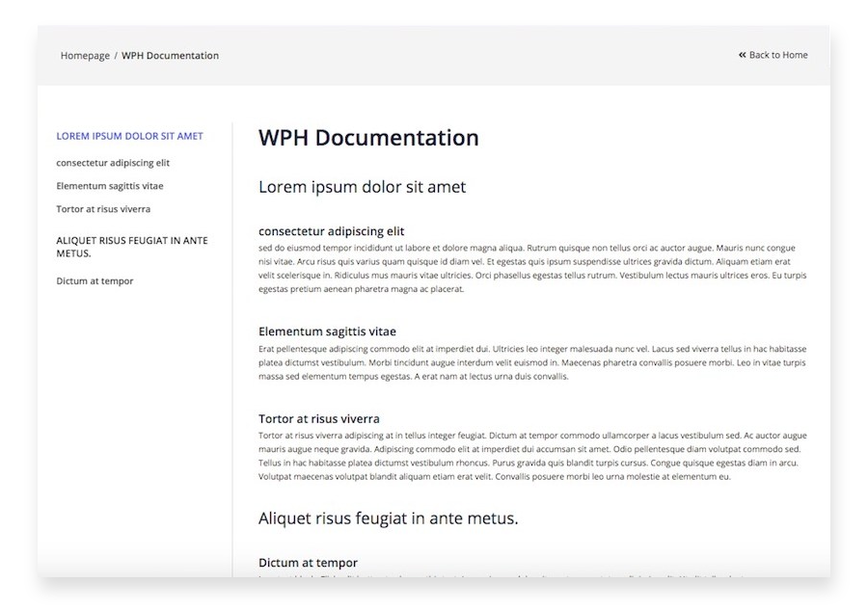Click the WPH Documentation page title
This screenshot has height=610, width=868.
point(368,138)
